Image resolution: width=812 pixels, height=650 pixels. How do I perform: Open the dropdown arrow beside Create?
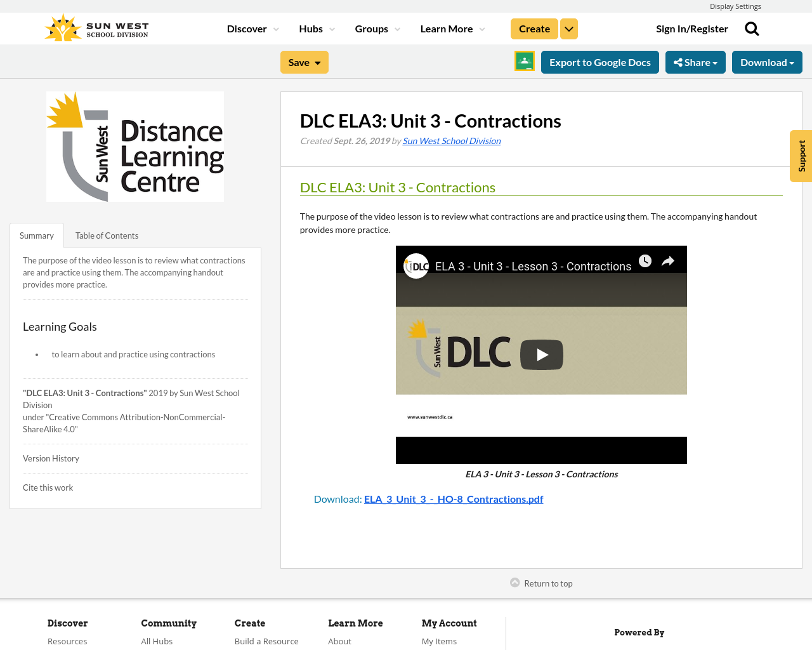coord(568,28)
